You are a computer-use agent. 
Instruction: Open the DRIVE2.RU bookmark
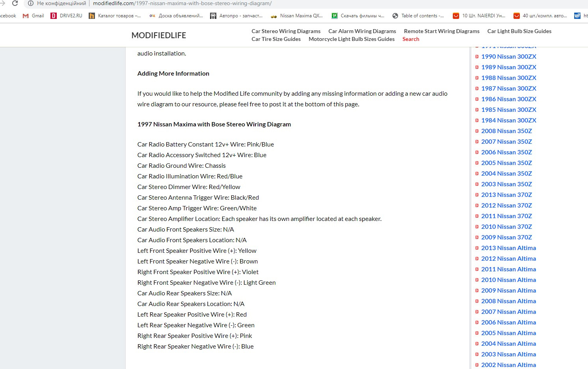67,16
